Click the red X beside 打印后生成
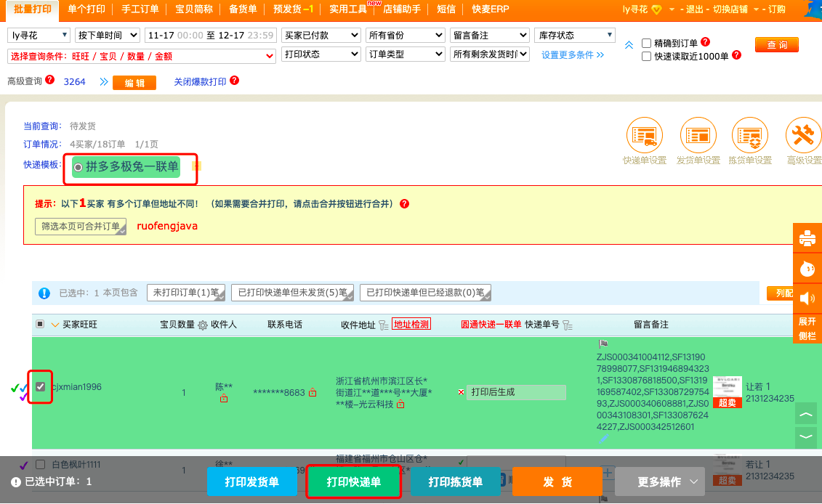 point(461,392)
